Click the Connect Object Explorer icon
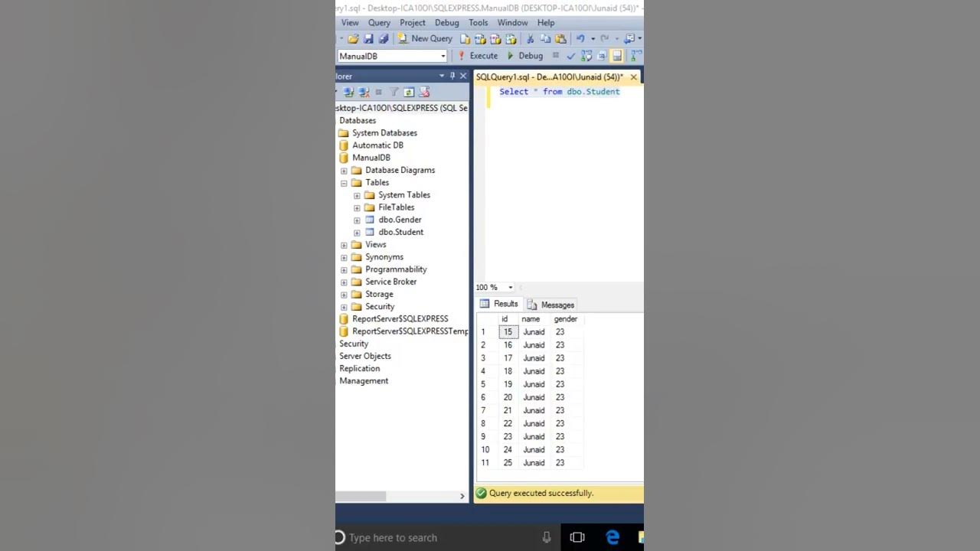 348,92
